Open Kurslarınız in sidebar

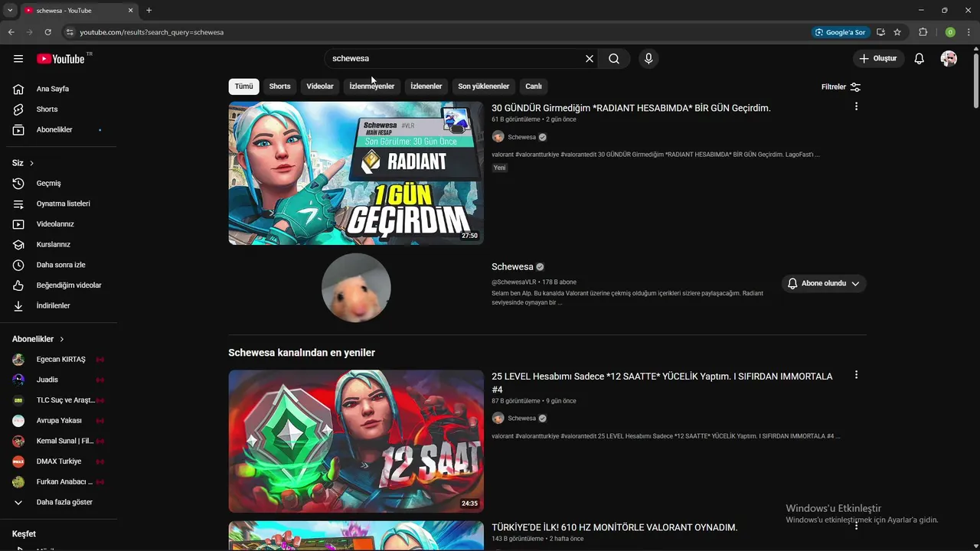pos(59,245)
